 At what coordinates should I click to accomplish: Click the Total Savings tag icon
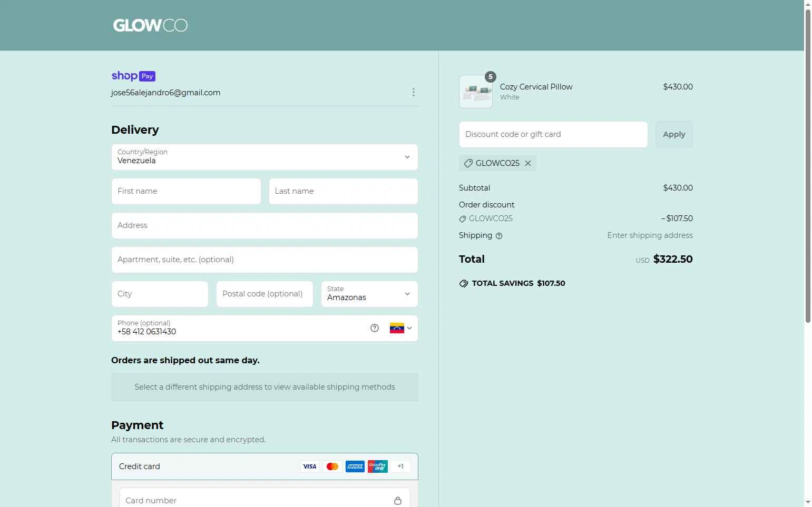point(464,283)
